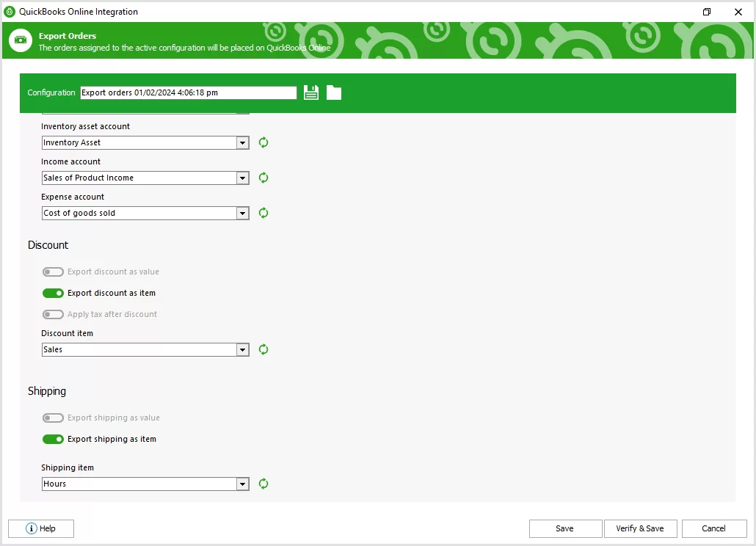
Task: Enable Export discount as value
Action: (53, 272)
